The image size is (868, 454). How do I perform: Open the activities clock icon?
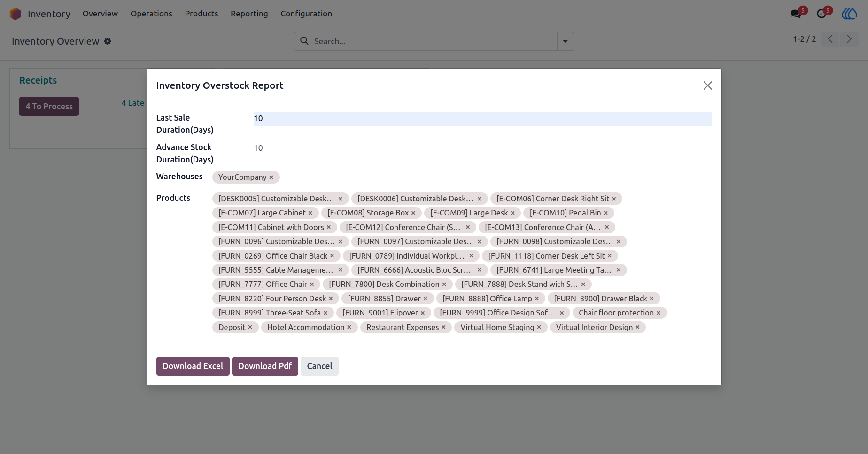tap(821, 14)
